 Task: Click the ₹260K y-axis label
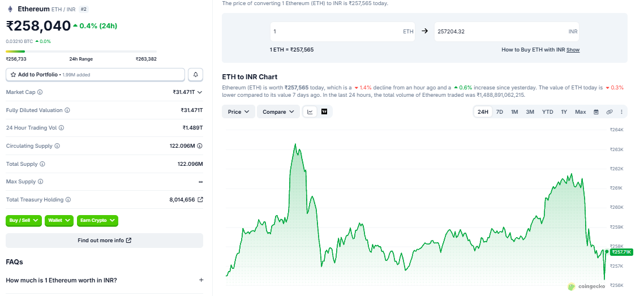616,207
